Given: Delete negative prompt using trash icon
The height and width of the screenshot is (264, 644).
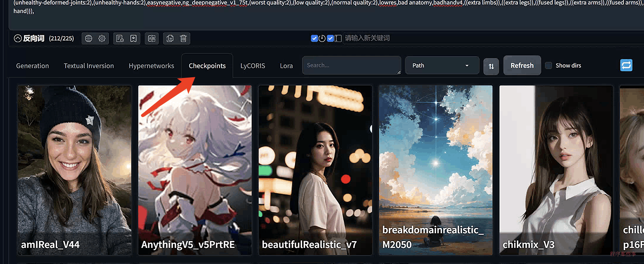Looking at the screenshot, I should (x=183, y=39).
